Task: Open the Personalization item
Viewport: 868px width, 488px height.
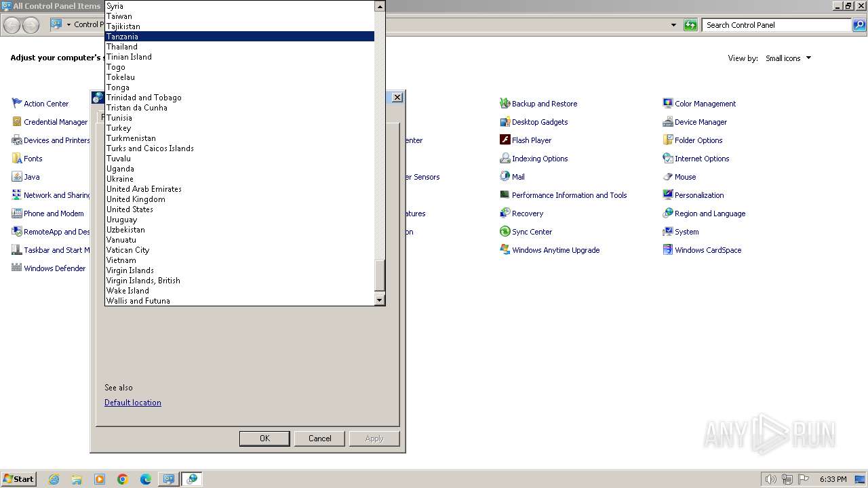Action: [699, 195]
